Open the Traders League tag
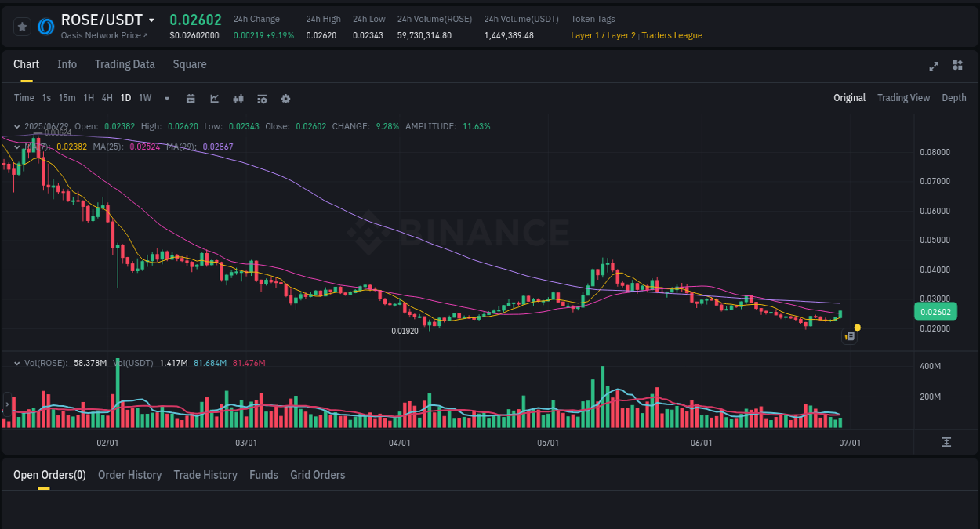This screenshot has height=529, width=980. click(x=672, y=35)
